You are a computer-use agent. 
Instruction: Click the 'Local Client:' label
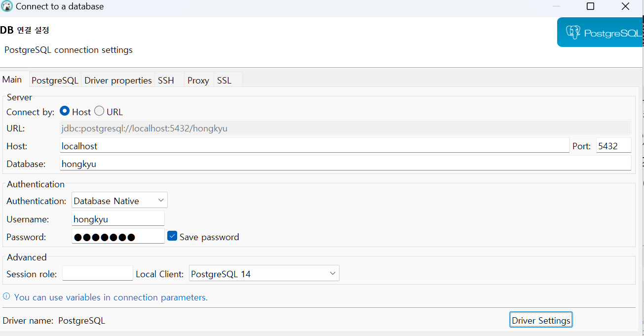pos(160,274)
